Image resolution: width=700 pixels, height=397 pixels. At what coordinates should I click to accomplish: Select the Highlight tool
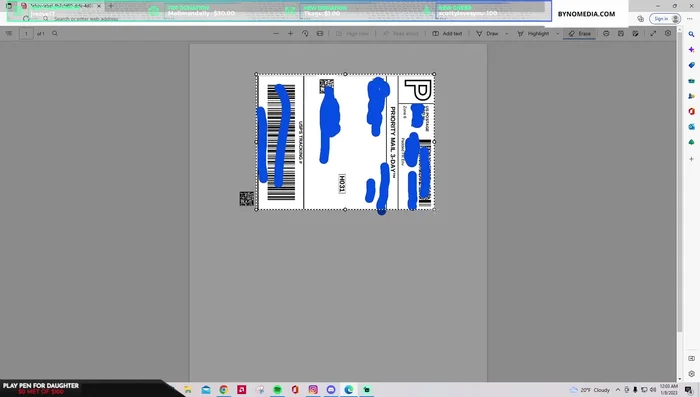pyautogui.click(x=533, y=33)
